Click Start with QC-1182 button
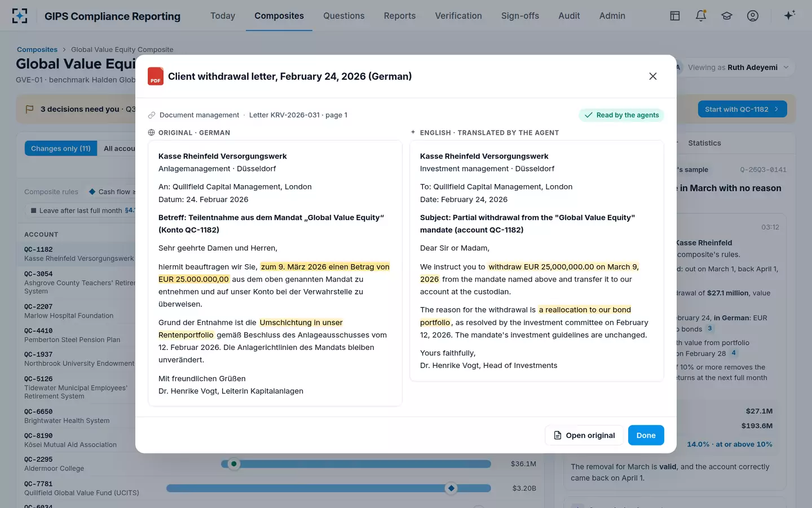The width and height of the screenshot is (812, 508). tap(742, 109)
